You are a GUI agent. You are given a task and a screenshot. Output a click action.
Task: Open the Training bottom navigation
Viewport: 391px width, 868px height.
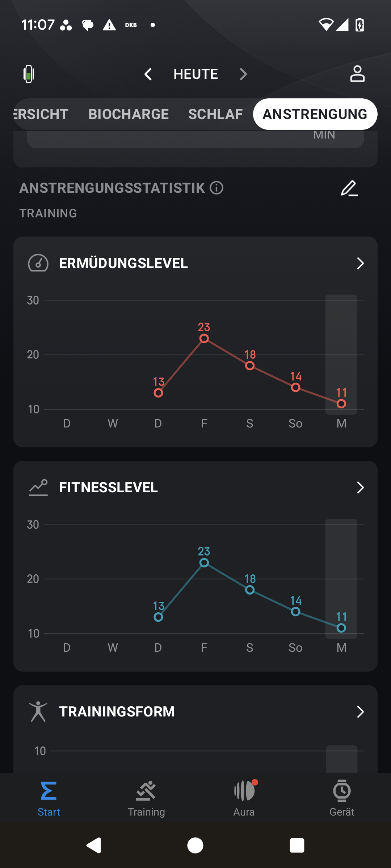[x=146, y=798]
